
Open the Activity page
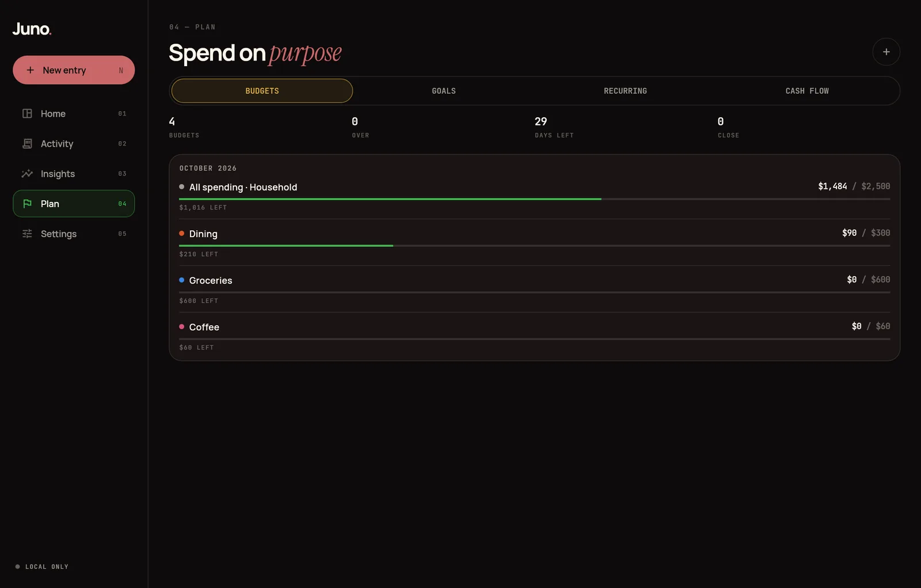click(74, 143)
